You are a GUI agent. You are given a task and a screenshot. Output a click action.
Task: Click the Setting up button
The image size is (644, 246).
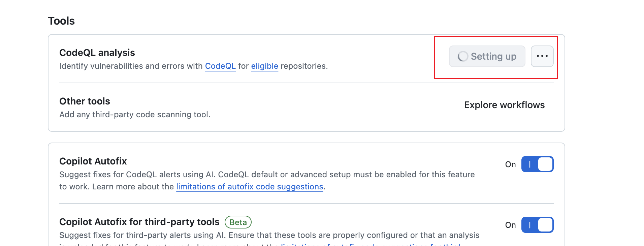487,56
